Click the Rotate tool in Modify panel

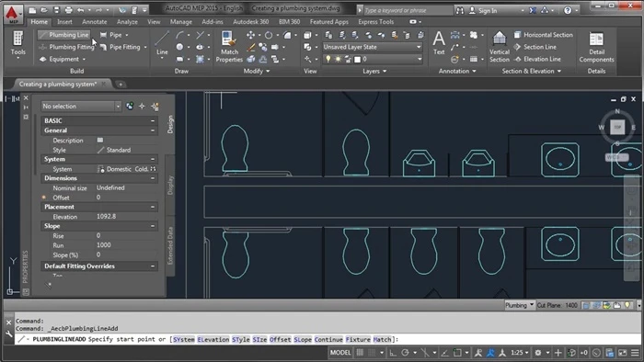click(269, 35)
